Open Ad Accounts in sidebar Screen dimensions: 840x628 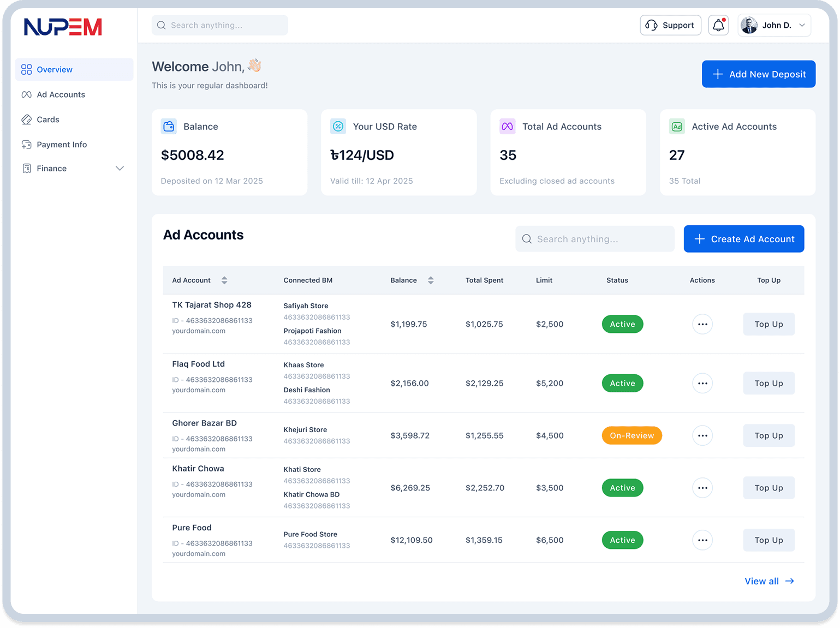(x=61, y=94)
